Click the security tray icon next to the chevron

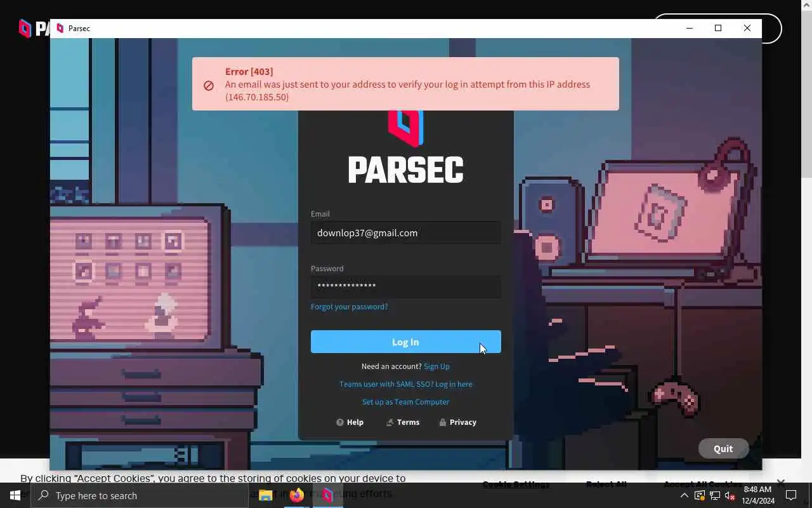coord(700,496)
